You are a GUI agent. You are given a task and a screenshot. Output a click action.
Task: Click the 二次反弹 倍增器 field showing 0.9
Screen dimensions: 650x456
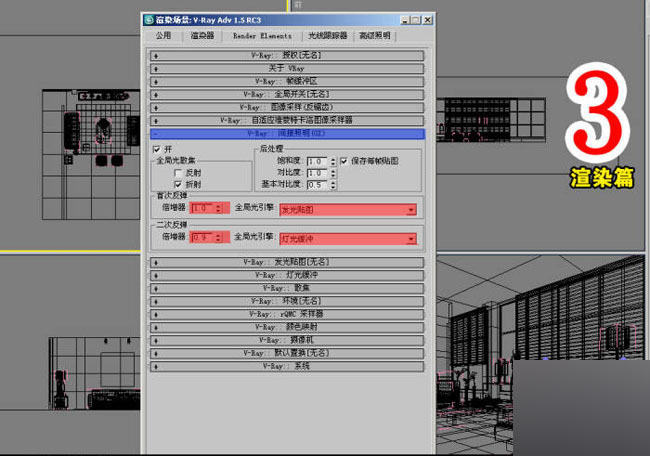click(202, 238)
